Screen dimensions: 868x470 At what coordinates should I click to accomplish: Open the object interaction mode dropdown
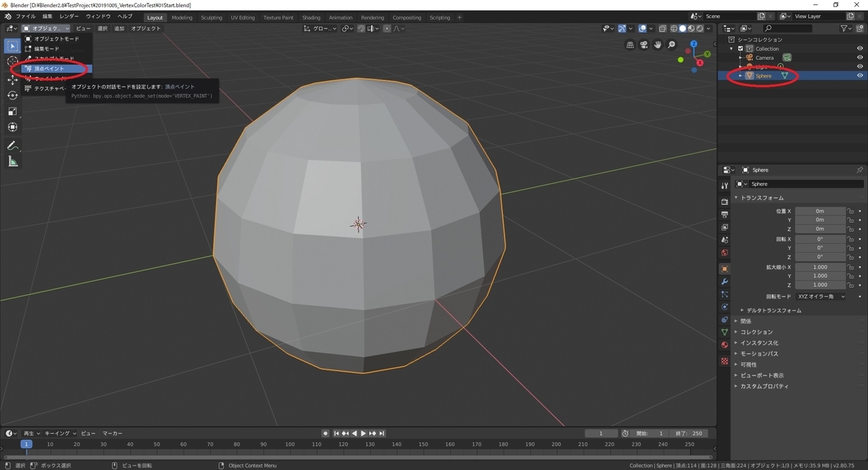point(46,28)
